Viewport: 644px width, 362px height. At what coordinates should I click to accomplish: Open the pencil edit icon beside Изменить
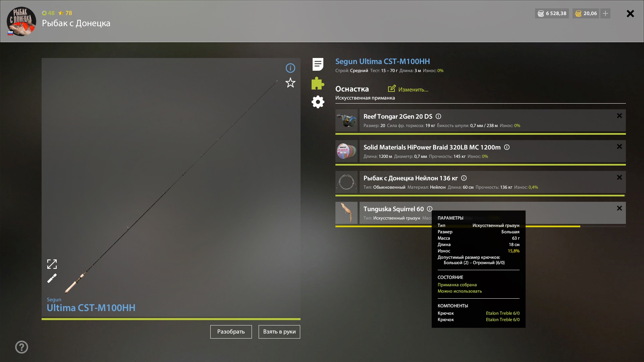click(x=392, y=88)
